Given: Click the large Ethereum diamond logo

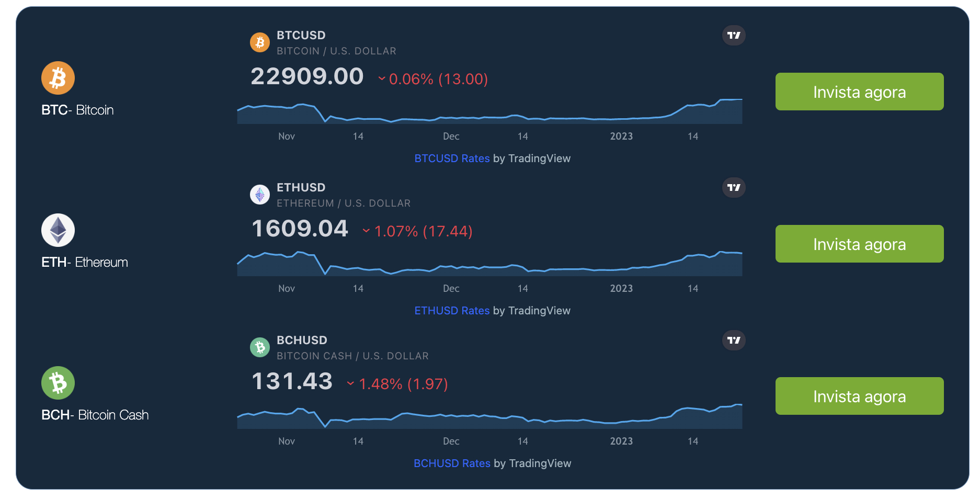Looking at the screenshot, I should coord(58,230).
